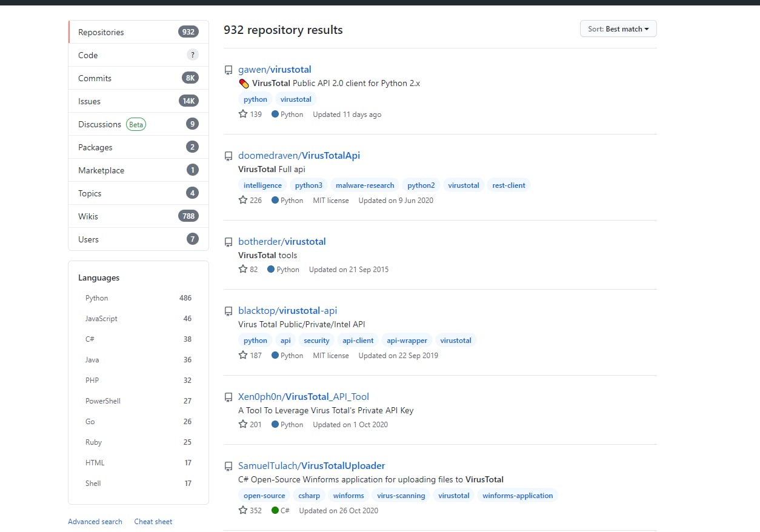Click the repo icon beside blacktop/virustotal-api
Image resolution: width=760 pixels, height=532 pixels.
[228, 311]
